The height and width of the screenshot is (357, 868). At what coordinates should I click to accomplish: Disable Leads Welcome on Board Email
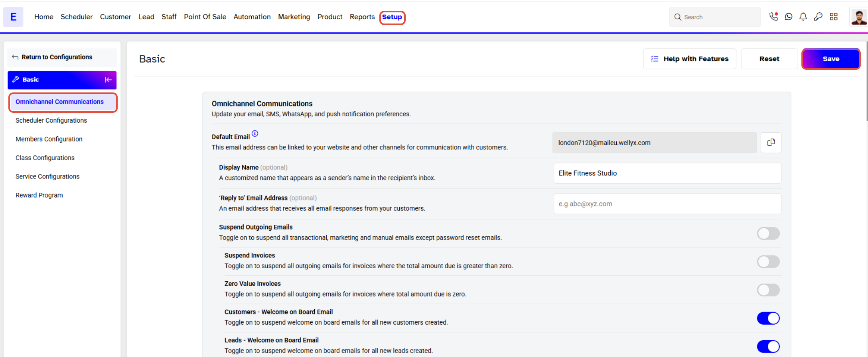click(768, 347)
